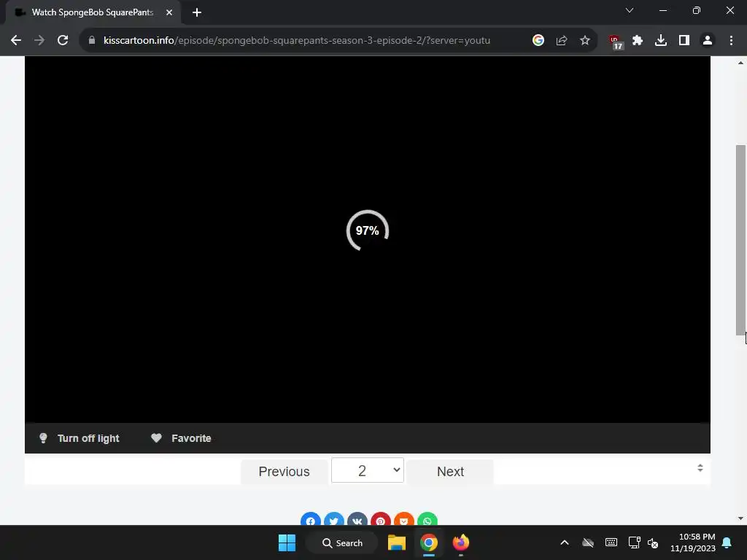747x560 pixels.
Task: Open uBlock extension with 17 badge
Action: point(616,42)
